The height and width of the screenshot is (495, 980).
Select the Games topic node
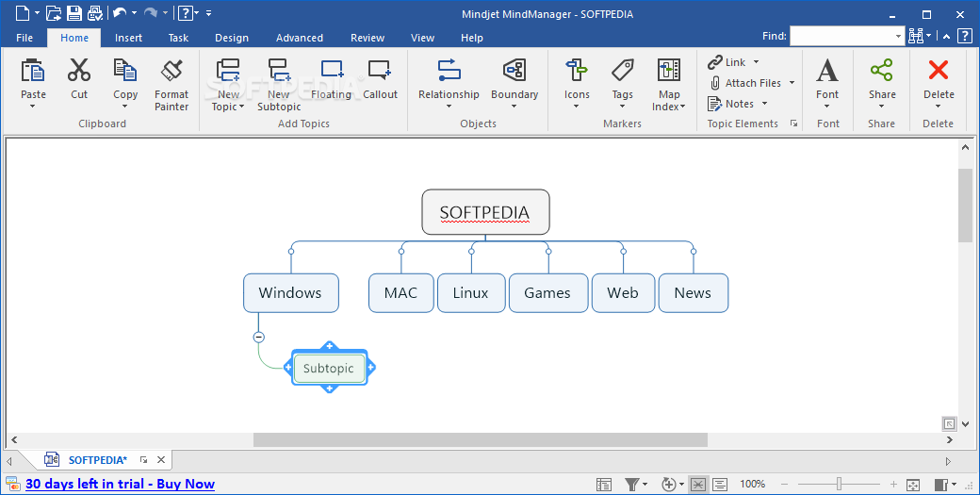pyautogui.click(x=548, y=292)
